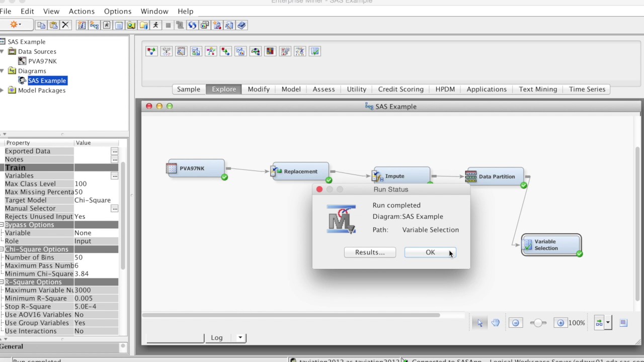Click zoom out minus button in diagram

click(515, 323)
